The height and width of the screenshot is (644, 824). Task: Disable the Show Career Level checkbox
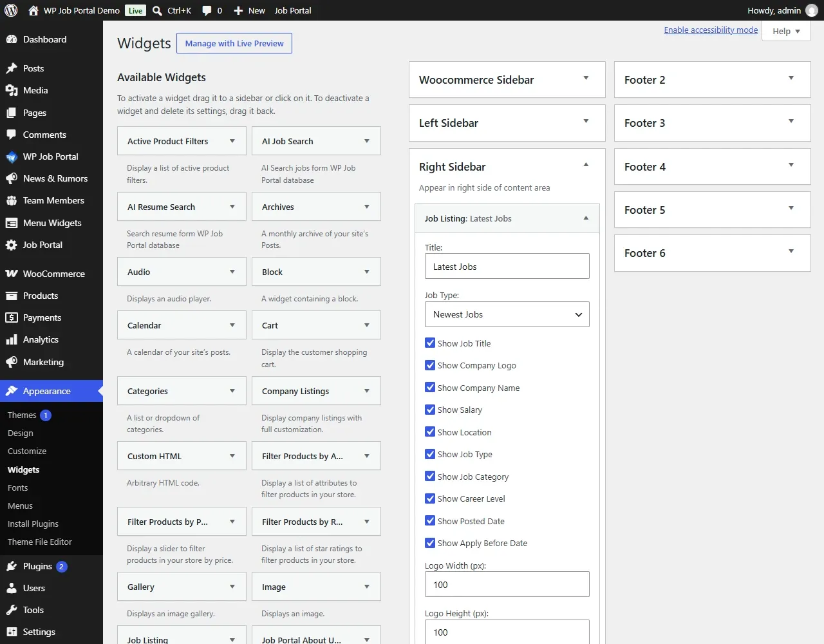(430, 498)
